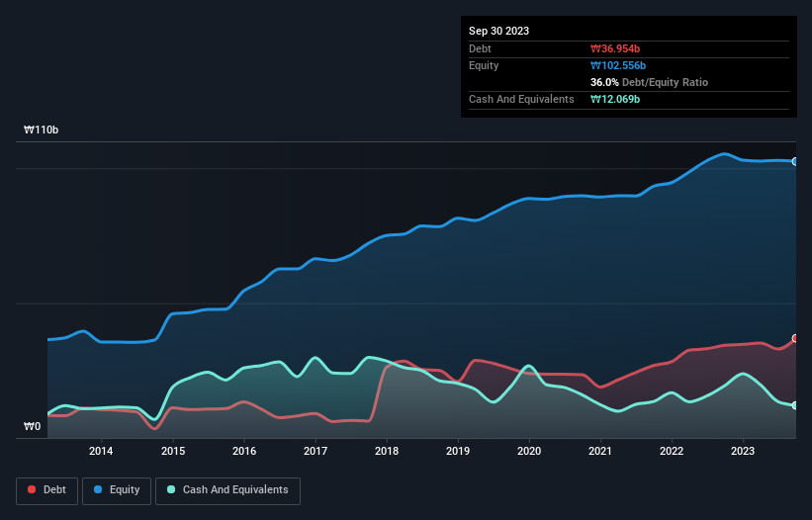
Task: Click the teal Cash And Equivalents legend dot
Action: pos(171,489)
